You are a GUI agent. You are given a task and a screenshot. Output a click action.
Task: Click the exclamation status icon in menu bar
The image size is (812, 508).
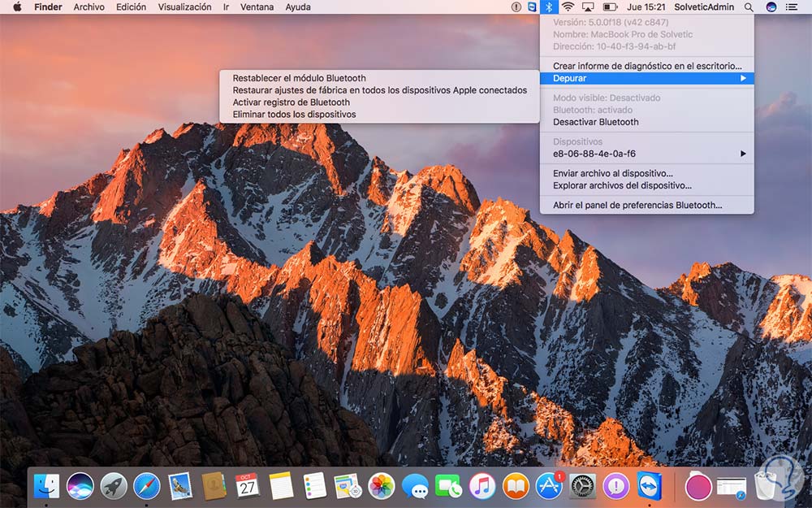point(516,7)
